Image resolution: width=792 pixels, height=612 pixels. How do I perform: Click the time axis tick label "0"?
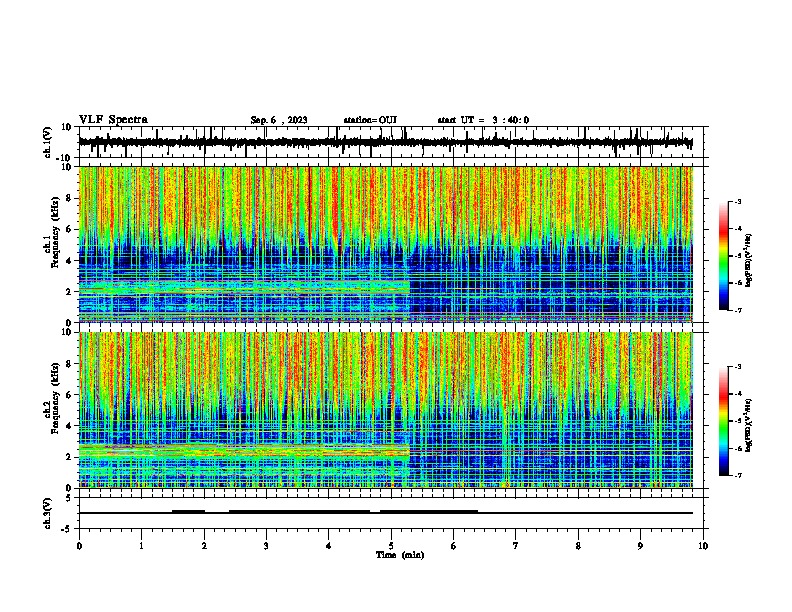click(x=79, y=546)
